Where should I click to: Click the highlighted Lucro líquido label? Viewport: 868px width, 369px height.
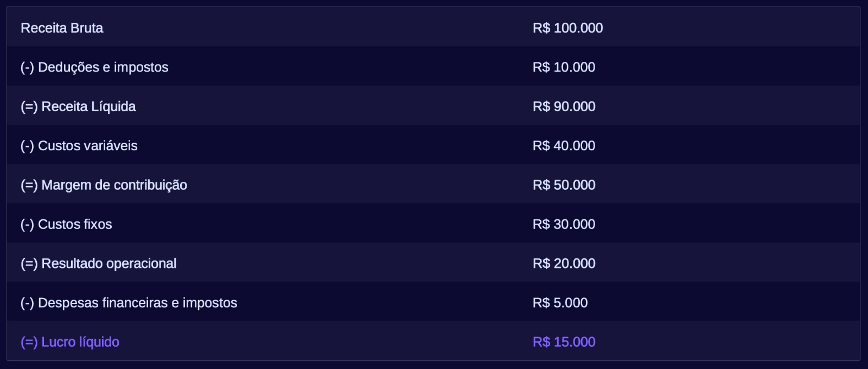80,342
